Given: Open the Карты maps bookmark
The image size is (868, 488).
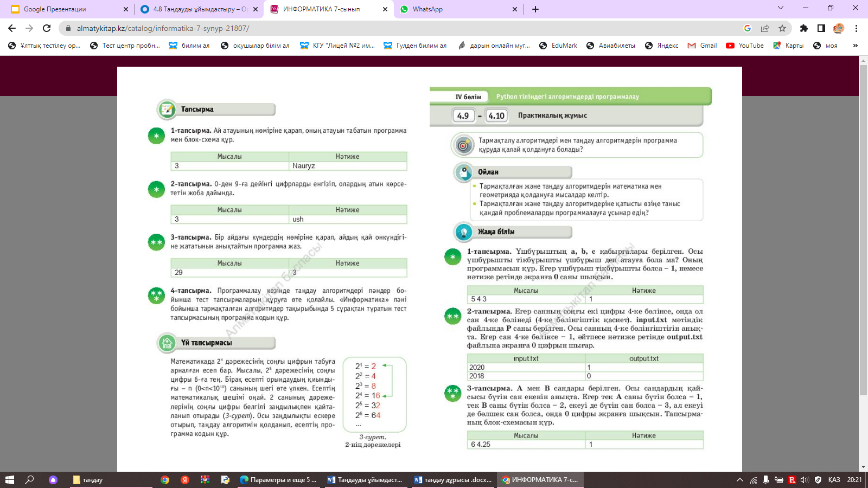Looking at the screenshot, I should point(788,46).
